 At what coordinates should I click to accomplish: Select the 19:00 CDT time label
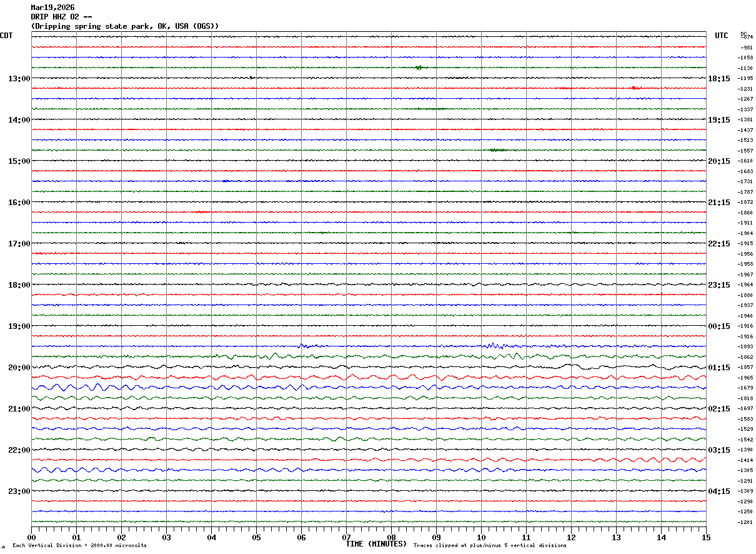point(19,326)
